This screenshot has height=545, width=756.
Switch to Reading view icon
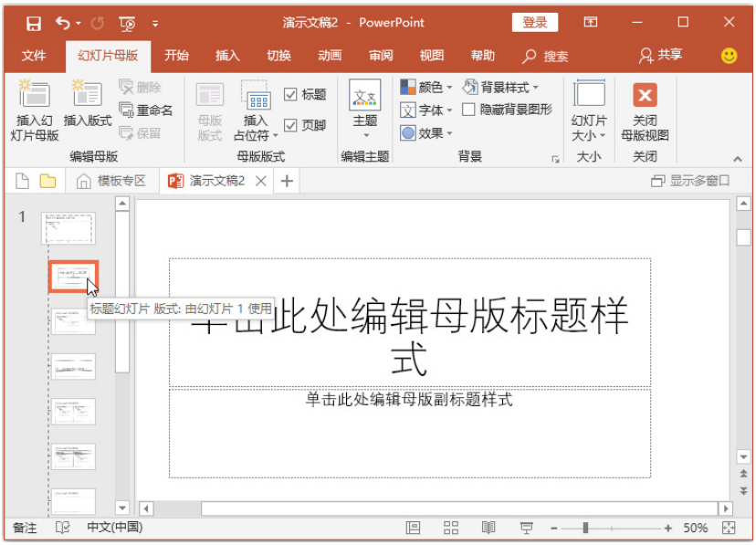[x=488, y=529]
